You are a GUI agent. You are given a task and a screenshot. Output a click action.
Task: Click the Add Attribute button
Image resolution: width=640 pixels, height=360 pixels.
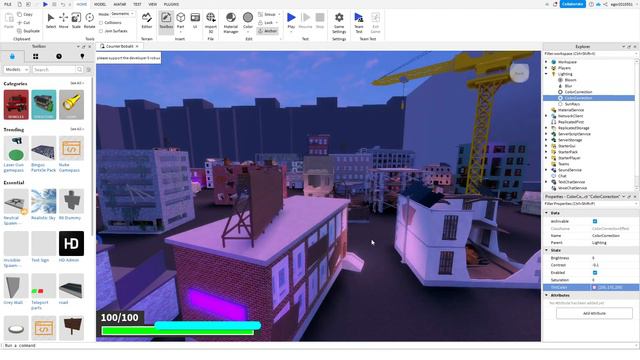(x=594, y=313)
